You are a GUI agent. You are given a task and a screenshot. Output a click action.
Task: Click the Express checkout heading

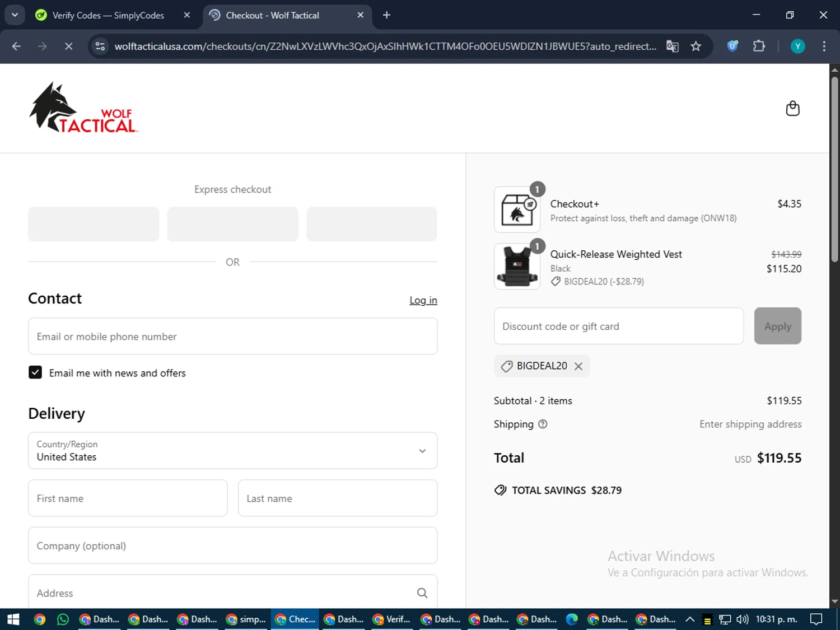pyautogui.click(x=232, y=189)
